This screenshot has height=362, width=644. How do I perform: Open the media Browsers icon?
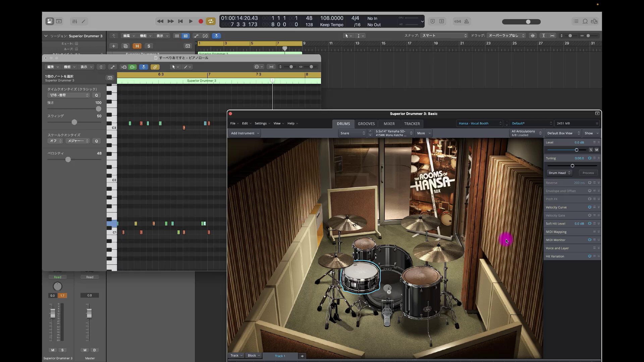(x=594, y=21)
